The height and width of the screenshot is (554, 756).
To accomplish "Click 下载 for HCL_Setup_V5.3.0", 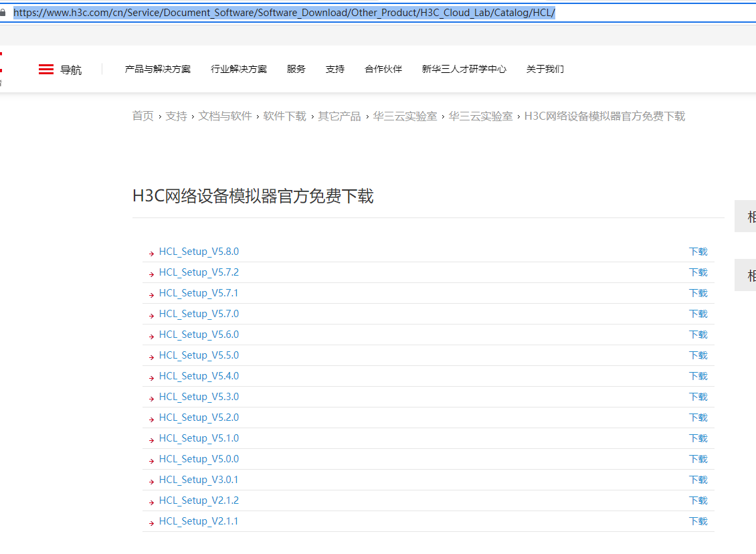I will point(698,397).
